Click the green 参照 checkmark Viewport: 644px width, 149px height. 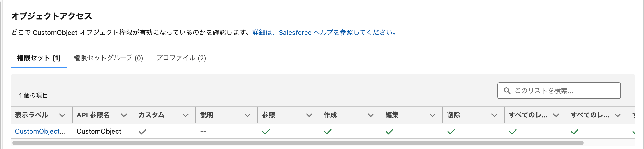266,132
